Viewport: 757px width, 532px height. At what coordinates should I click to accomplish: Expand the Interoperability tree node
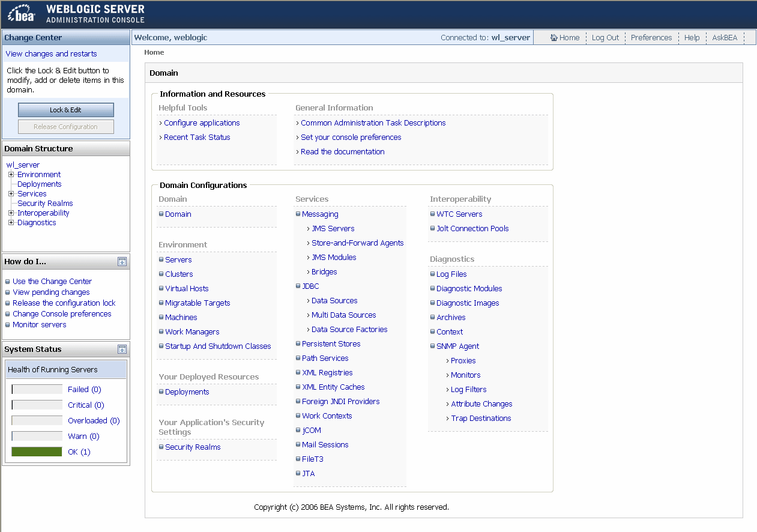pyautogui.click(x=11, y=213)
